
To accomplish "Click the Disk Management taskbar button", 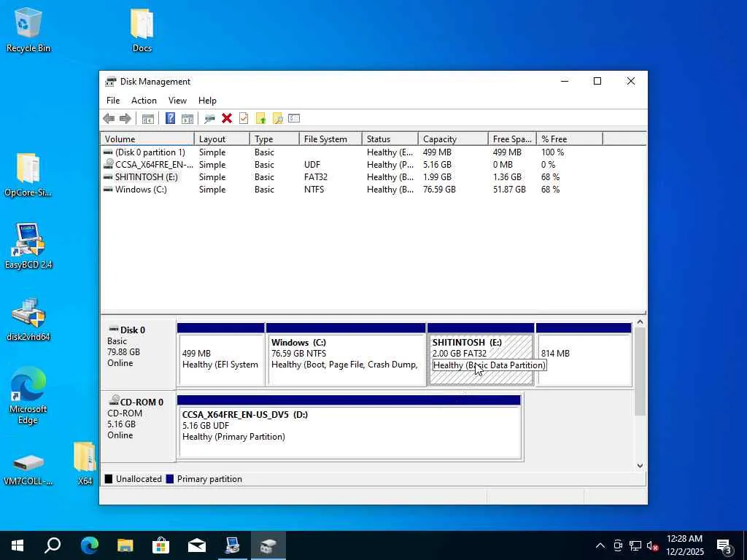I will [268, 545].
